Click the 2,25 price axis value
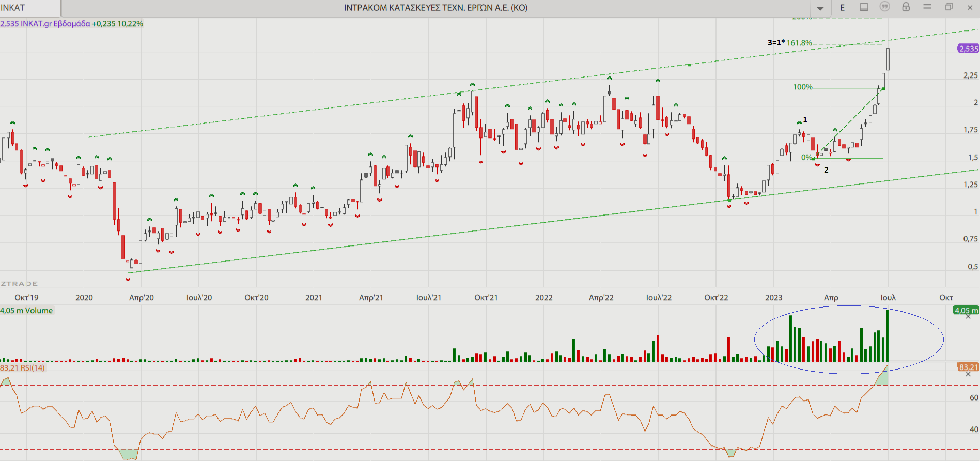 (971, 75)
